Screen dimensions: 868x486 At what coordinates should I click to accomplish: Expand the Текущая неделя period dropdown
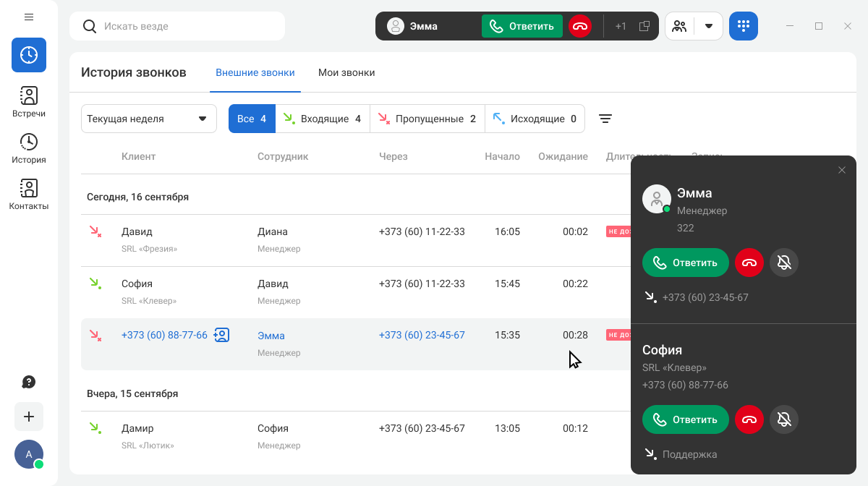(148, 119)
